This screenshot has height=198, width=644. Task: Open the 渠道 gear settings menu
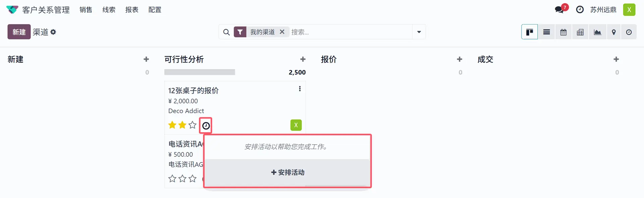(53, 32)
